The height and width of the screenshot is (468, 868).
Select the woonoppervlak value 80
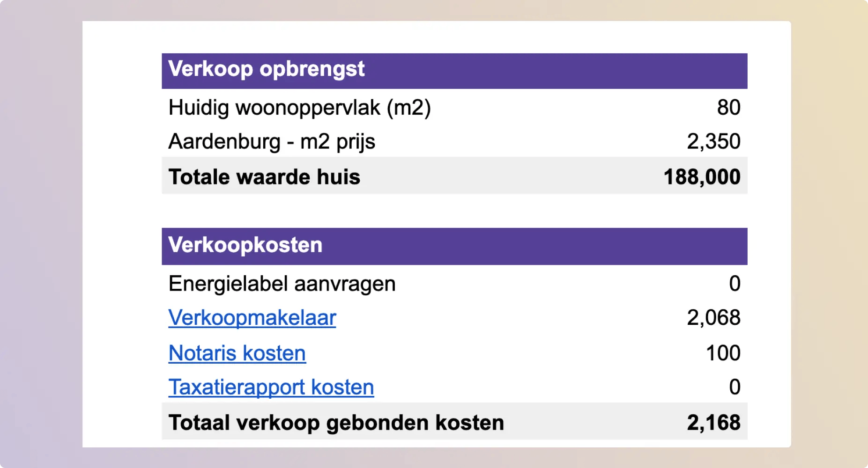tap(728, 108)
